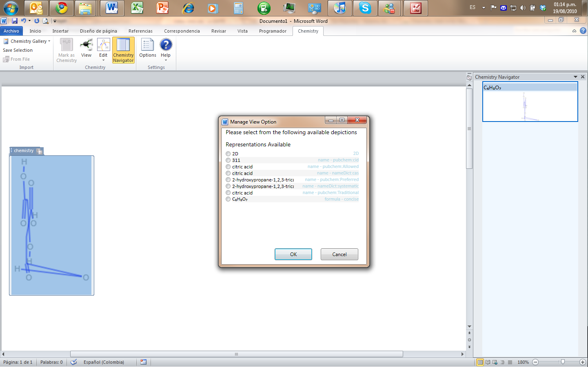
Task: Choose the 311 pubchem cid option
Action: 228,160
